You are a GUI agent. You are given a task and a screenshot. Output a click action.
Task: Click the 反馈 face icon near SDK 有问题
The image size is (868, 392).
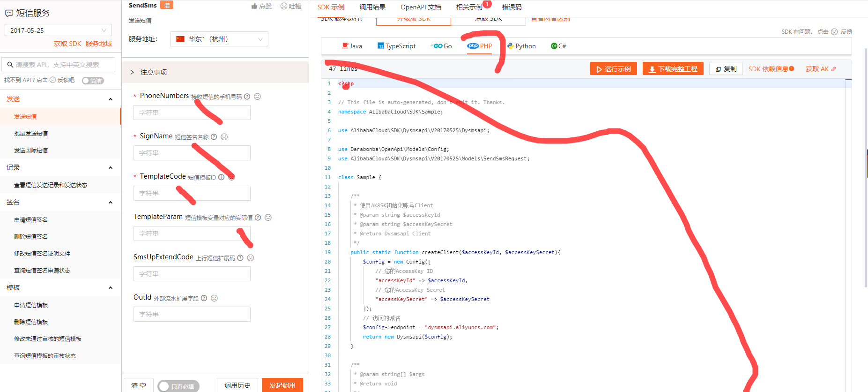[834, 32]
